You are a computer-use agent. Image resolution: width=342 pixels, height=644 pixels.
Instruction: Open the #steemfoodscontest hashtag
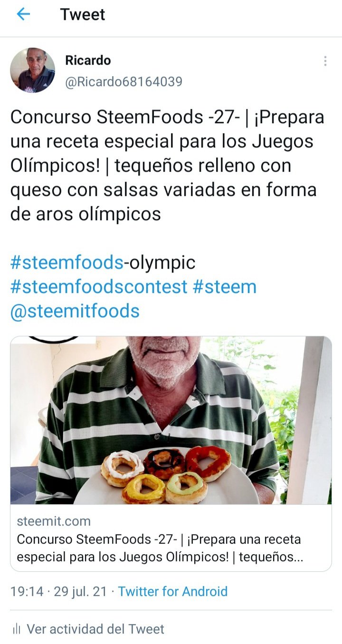click(x=99, y=287)
